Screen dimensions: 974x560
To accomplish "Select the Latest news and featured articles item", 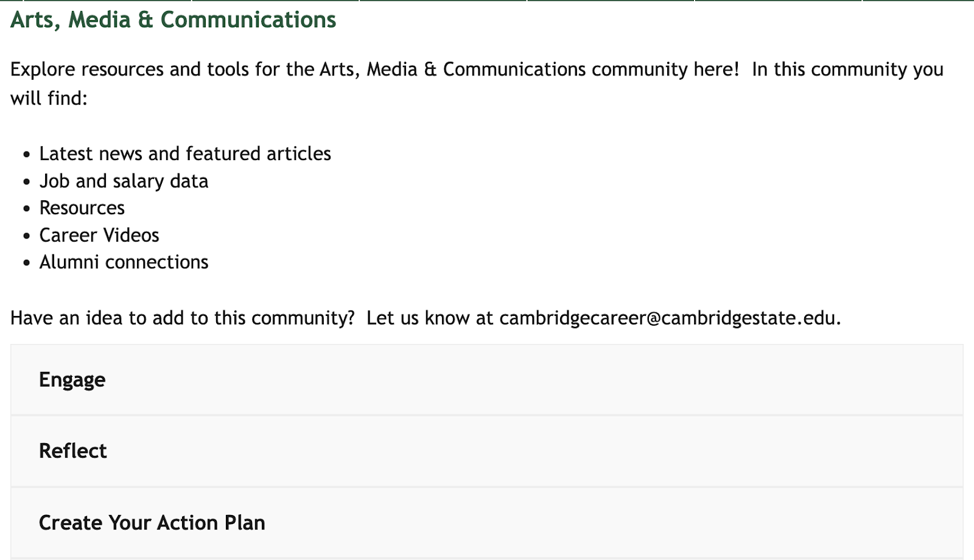I will (185, 154).
